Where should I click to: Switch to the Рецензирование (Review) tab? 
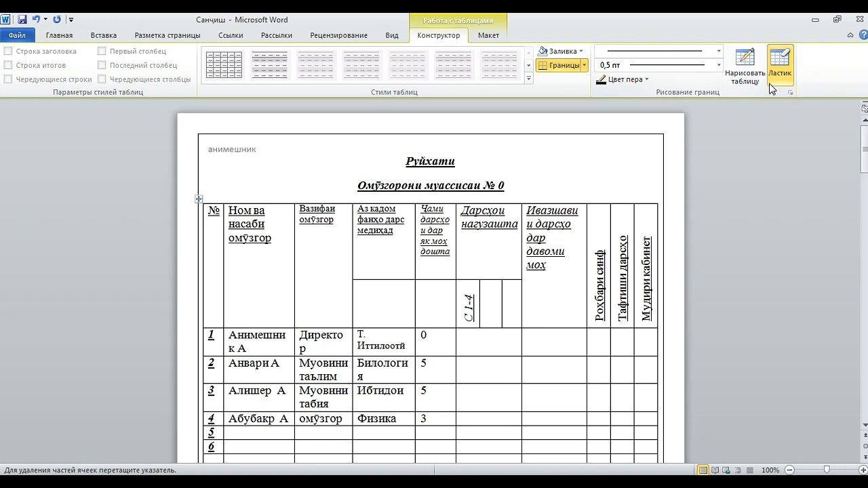tap(339, 35)
